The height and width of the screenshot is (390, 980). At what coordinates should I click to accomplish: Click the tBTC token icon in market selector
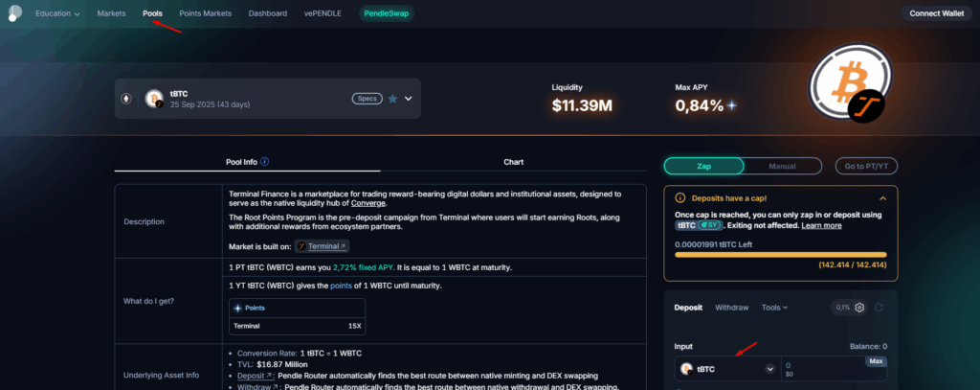[x=154, y=99]
